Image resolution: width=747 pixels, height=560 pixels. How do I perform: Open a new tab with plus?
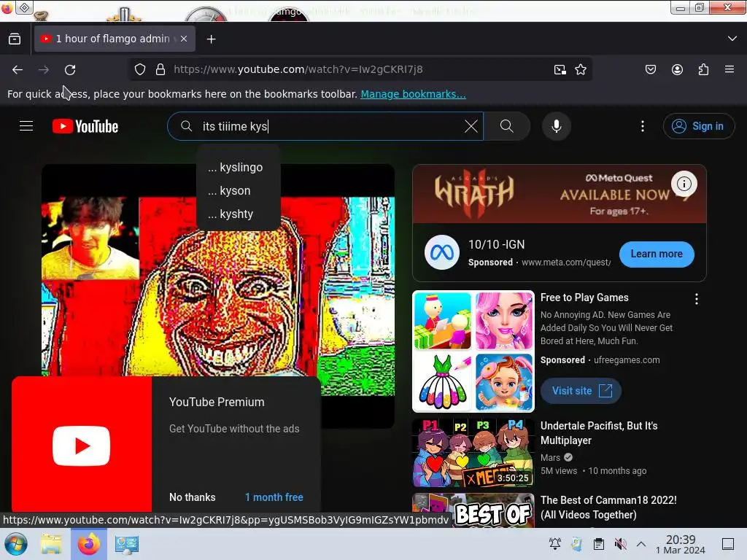pyautogui.click(x=212, y=39)
